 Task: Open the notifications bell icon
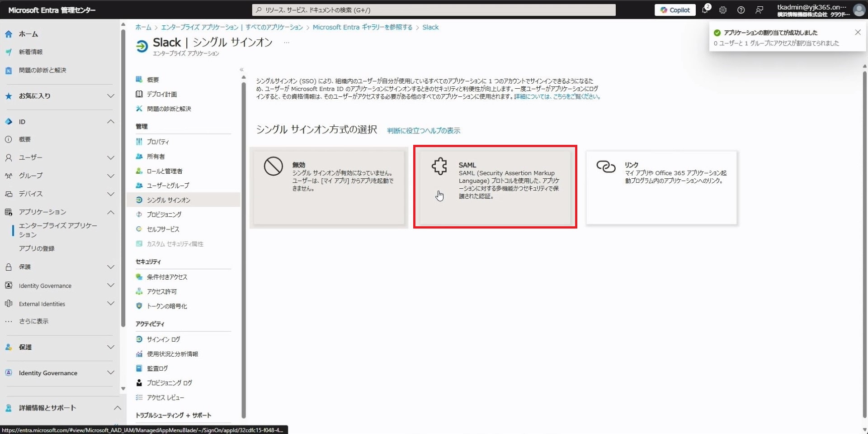click(x=705, y=10)
